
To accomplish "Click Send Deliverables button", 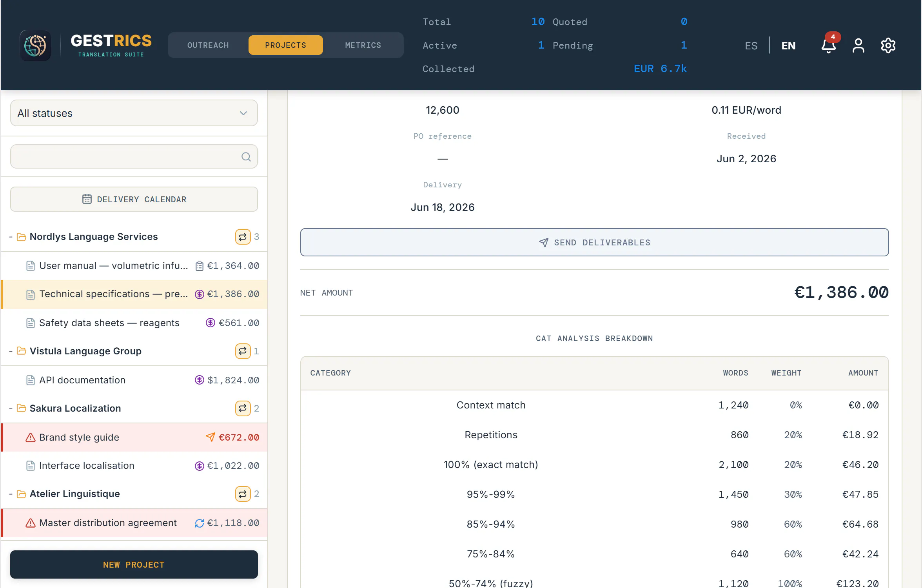I will 594,243.
